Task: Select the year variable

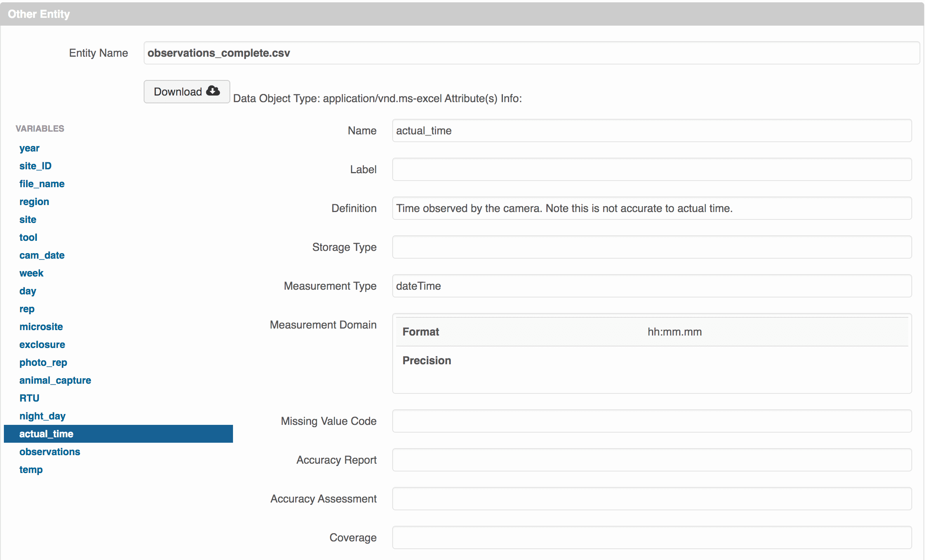Action: point(30,148)
